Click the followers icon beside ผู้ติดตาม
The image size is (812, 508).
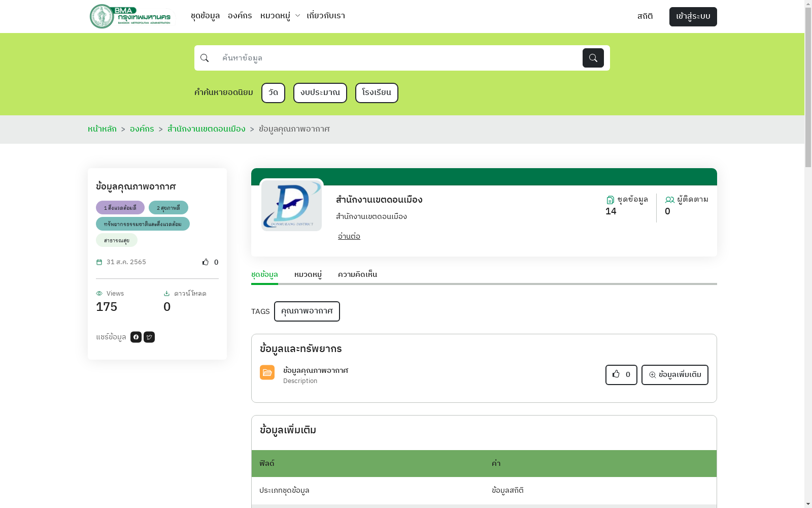[x=670, y=200]
